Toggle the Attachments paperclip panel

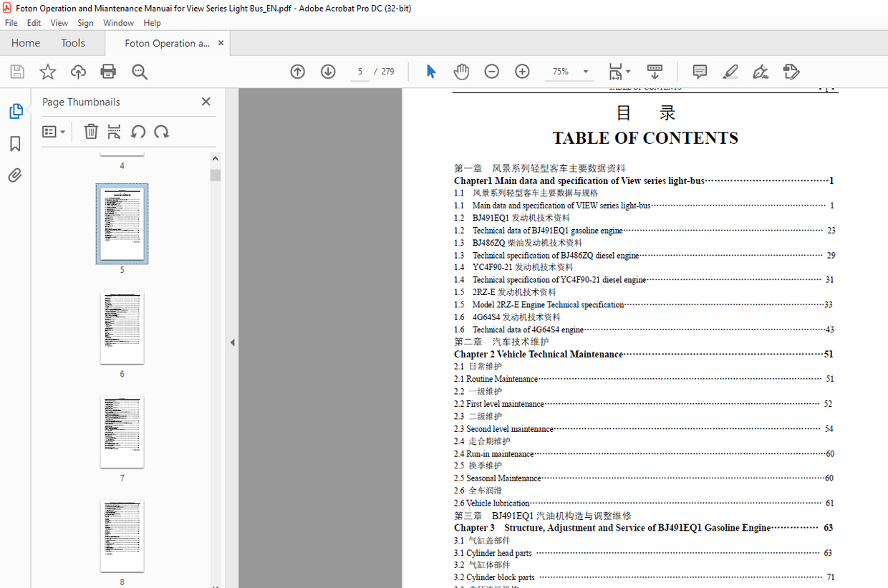[15, 175]
